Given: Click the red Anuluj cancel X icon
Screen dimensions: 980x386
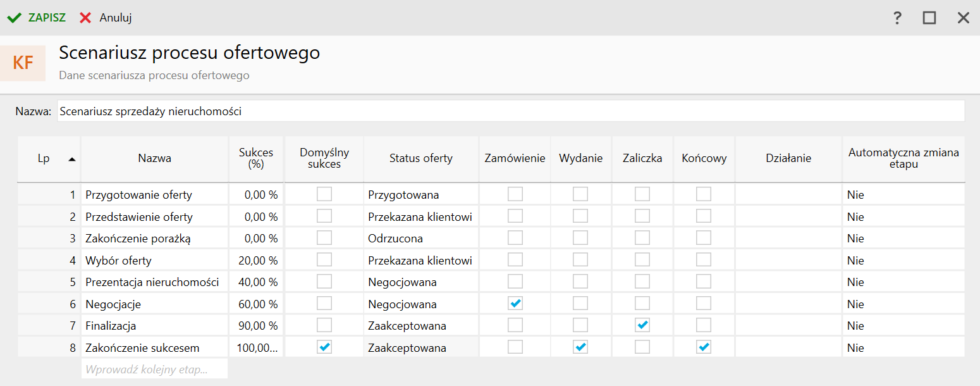Looking at the screenshot, I should point(85,18).
